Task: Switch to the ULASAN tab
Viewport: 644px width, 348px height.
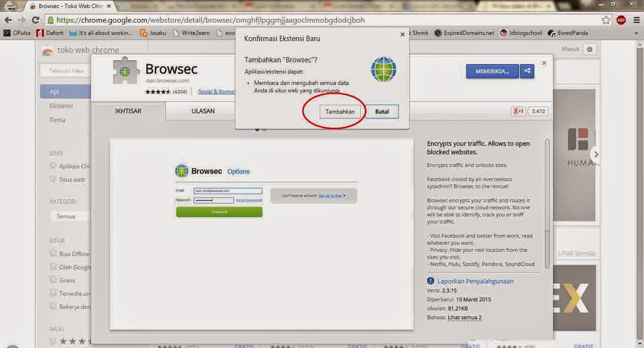Action: [x=203, y=111]
